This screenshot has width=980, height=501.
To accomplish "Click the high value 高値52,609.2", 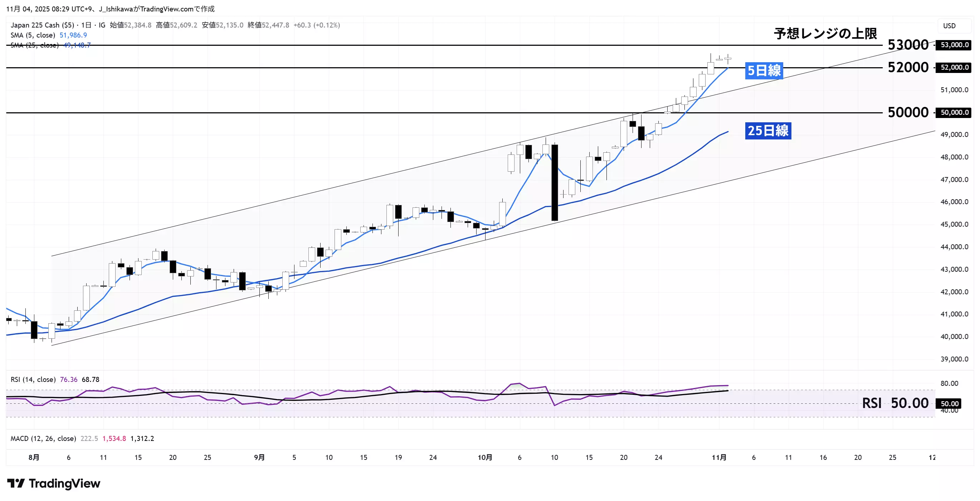I will [176, 25].
